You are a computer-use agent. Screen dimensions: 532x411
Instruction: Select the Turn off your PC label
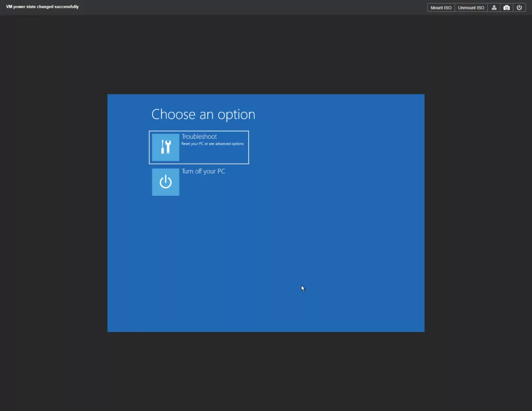point(203,171)
